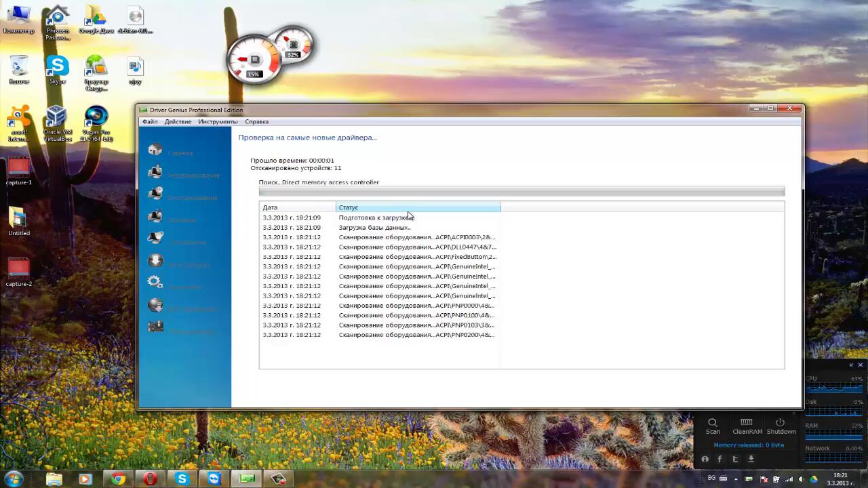Screen dimensions: 868x488
Task: Click the driver restore sidebar icon
Action: click(x=155, y=195)
